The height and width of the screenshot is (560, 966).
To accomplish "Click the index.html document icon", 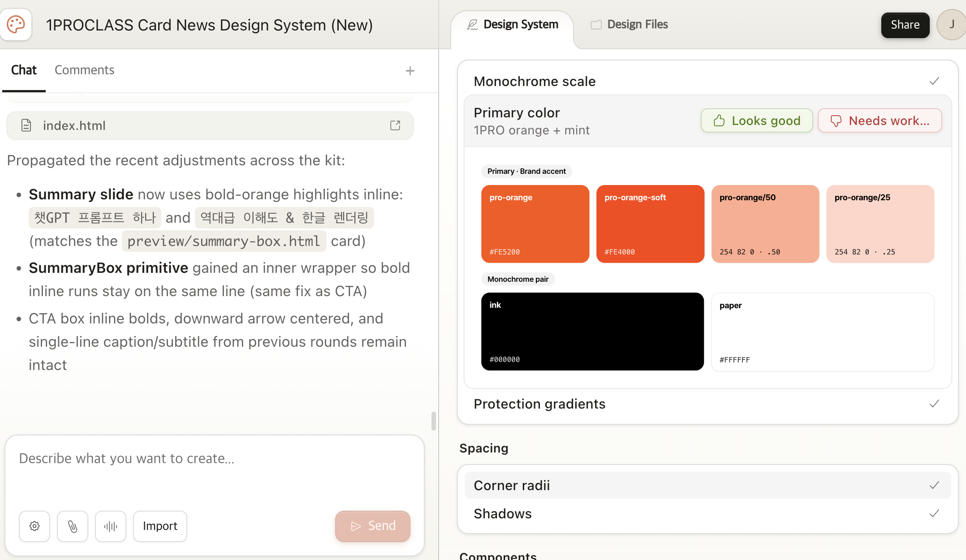I will 26,125.
